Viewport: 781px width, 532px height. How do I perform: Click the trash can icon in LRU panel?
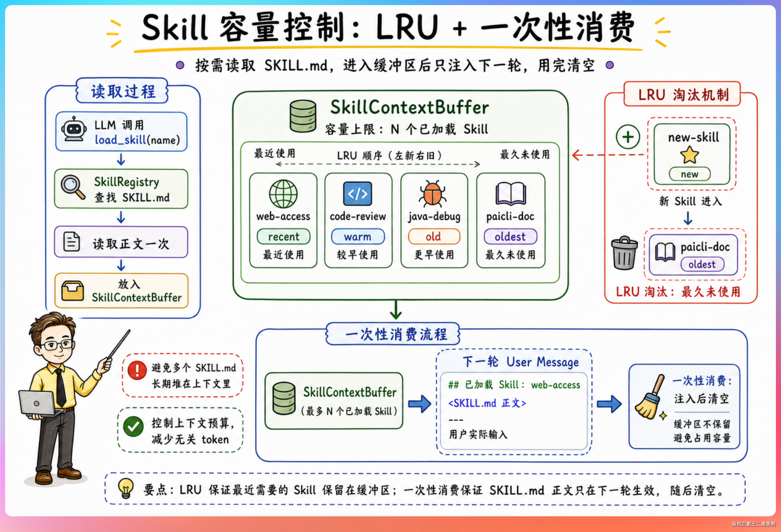coord(624,253)
